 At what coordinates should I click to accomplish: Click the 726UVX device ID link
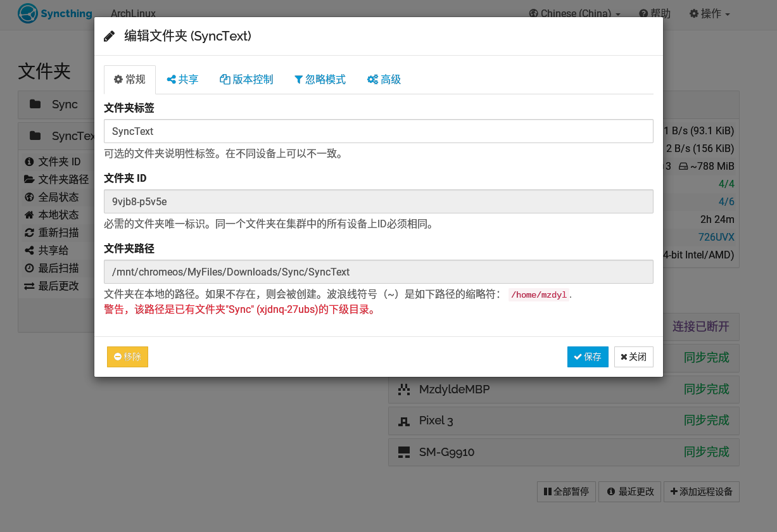(x=716, y=237)
